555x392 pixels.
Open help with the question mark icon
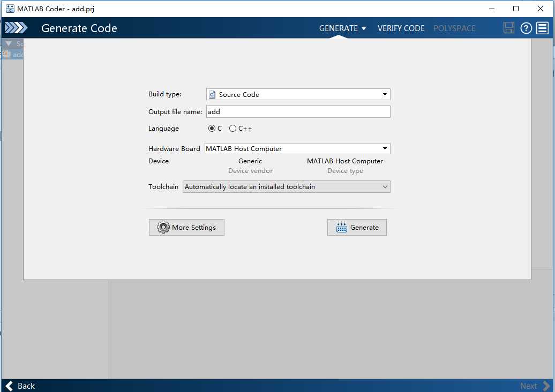(526, 28)
